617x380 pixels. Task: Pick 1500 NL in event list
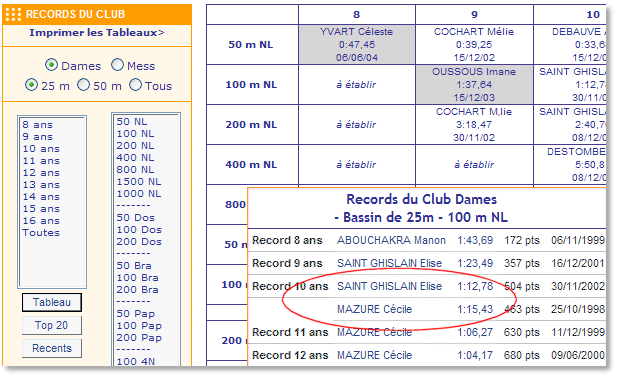(139, 182)
